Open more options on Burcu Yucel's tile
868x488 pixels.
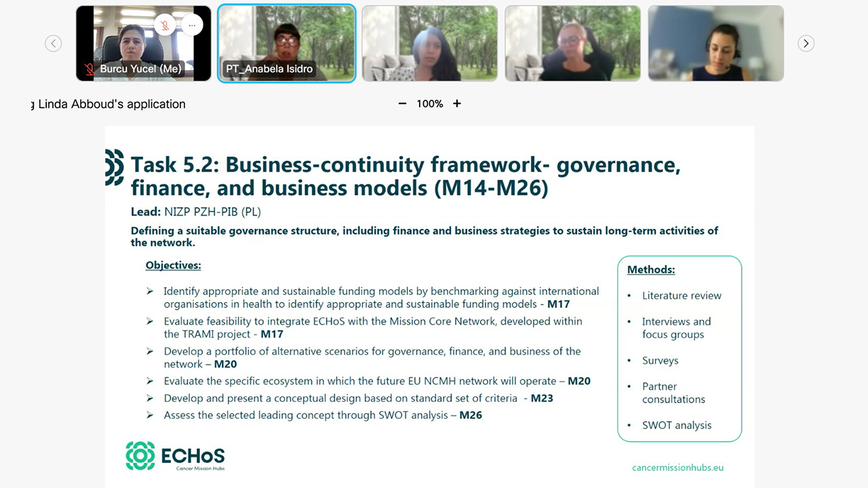click(192, 25)
